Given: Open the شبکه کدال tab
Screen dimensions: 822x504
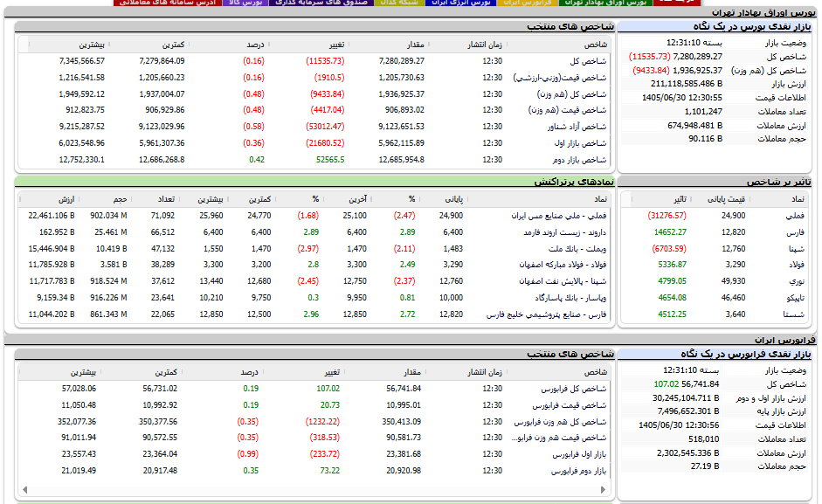Looking at the screenshot, I should [x=399, y=3].
